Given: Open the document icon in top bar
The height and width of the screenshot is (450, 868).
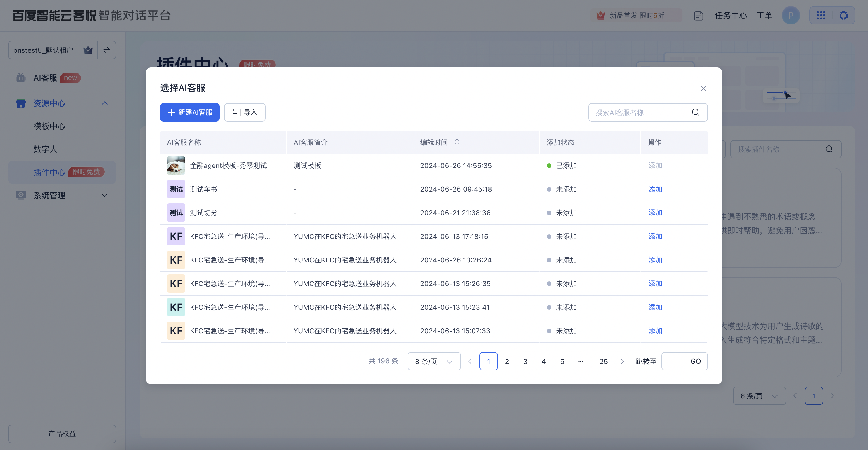Looking at the screenshot, I should tap(698, 16).
